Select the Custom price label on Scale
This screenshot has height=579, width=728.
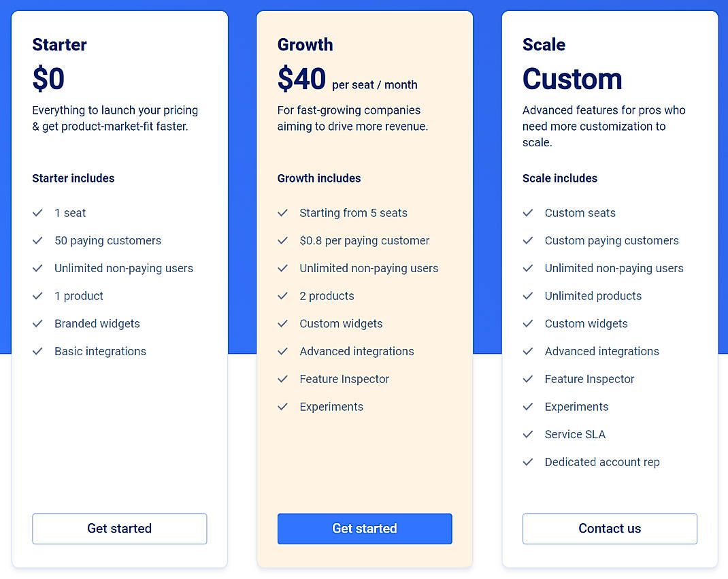click(x=572, y=80)
